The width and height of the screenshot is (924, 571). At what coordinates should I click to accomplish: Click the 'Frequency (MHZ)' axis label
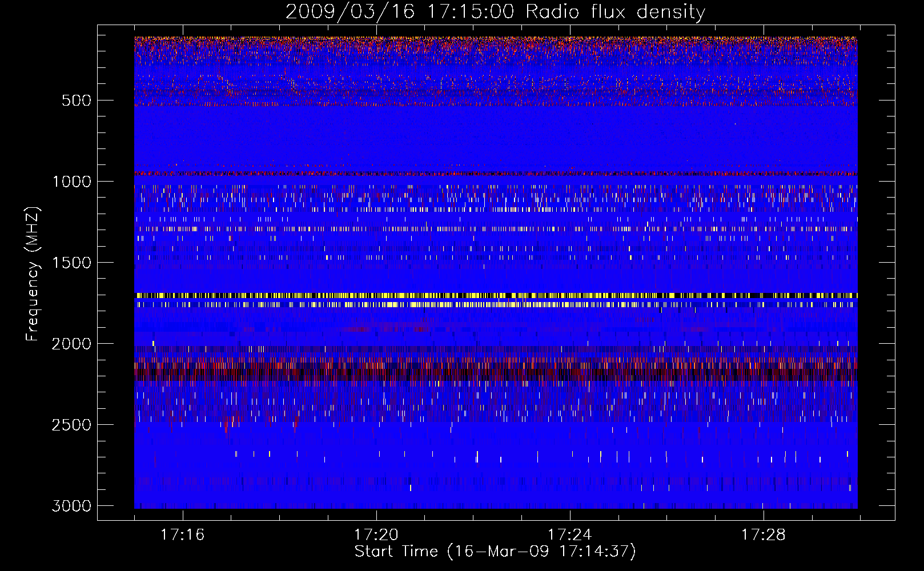click(x=33, y=274)
